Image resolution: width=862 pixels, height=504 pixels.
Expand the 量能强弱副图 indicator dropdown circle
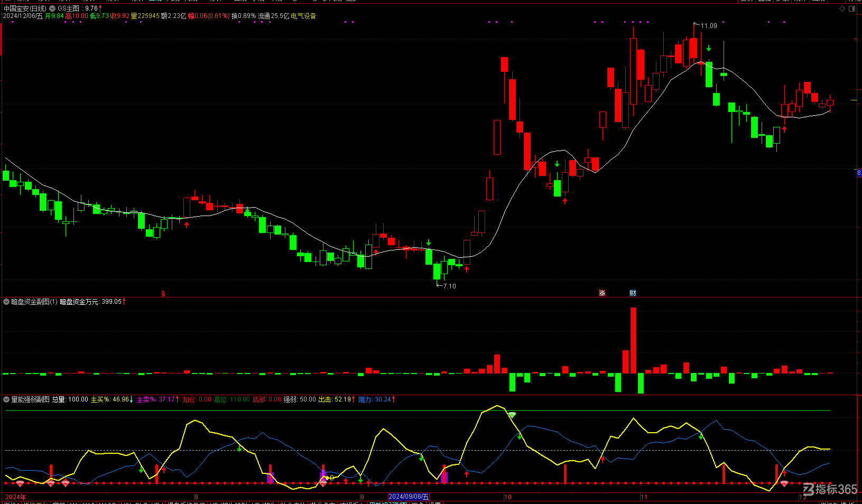coord(6,399)
